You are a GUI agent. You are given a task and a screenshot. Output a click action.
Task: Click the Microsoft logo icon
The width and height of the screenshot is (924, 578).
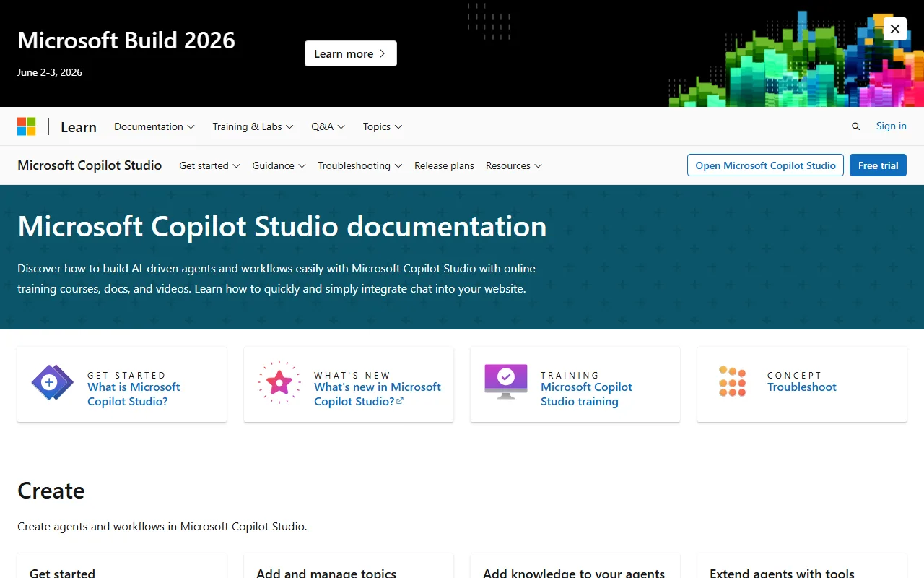point(27,126)
